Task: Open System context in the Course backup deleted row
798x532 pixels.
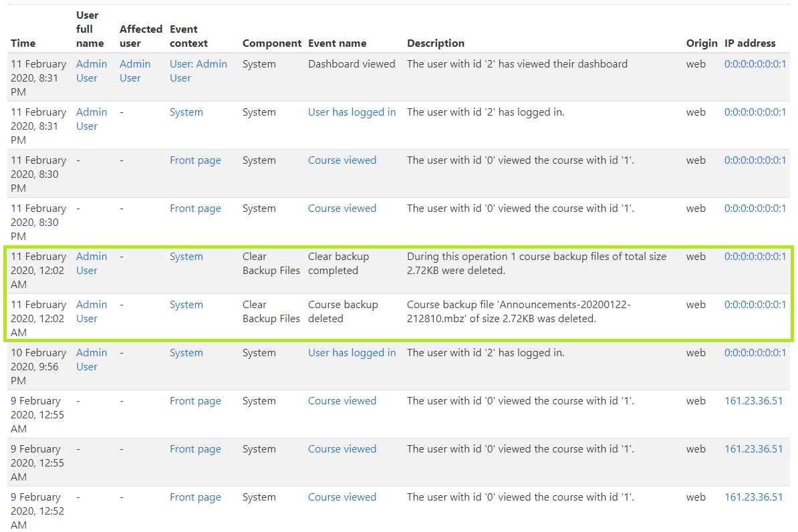Action: 186,305
